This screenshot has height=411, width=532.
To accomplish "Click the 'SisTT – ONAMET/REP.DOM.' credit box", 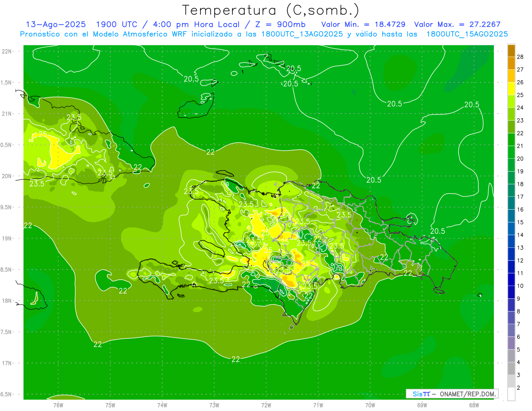I will (452, 394).
